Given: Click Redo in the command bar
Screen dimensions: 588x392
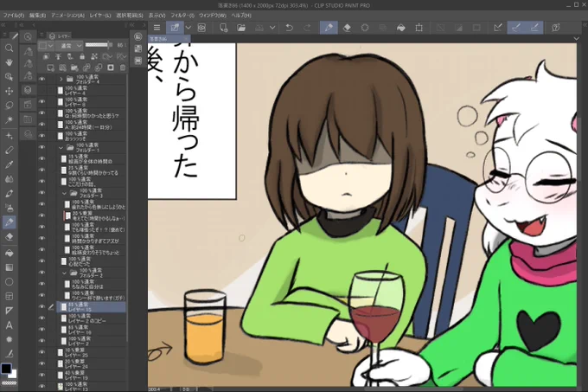Looking at the screenshot, I should [x=307, y=28].
